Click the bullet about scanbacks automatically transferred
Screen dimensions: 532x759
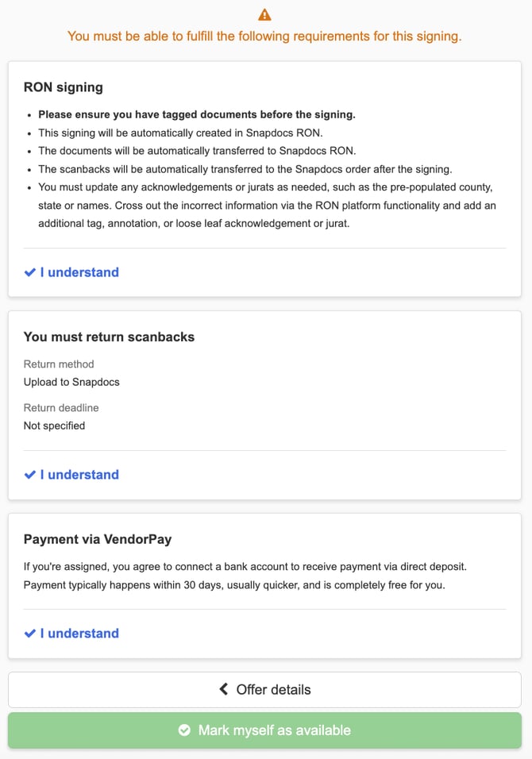(245, 169)
